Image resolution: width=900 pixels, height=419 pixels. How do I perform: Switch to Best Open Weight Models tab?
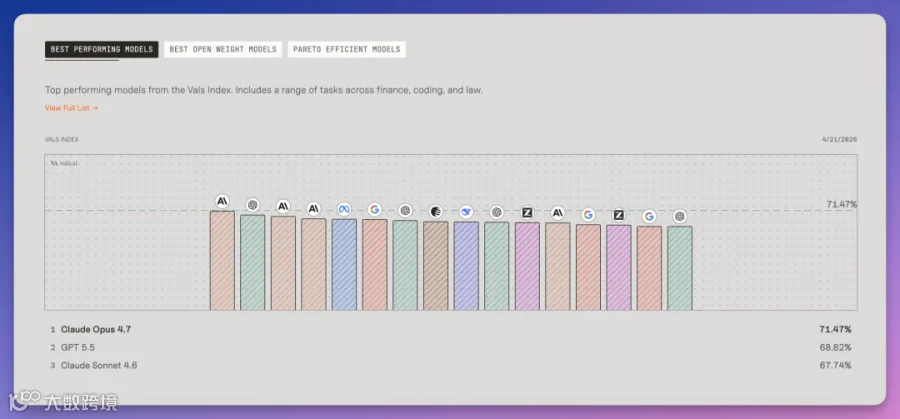pyautogui.click(x=223, y=49)
